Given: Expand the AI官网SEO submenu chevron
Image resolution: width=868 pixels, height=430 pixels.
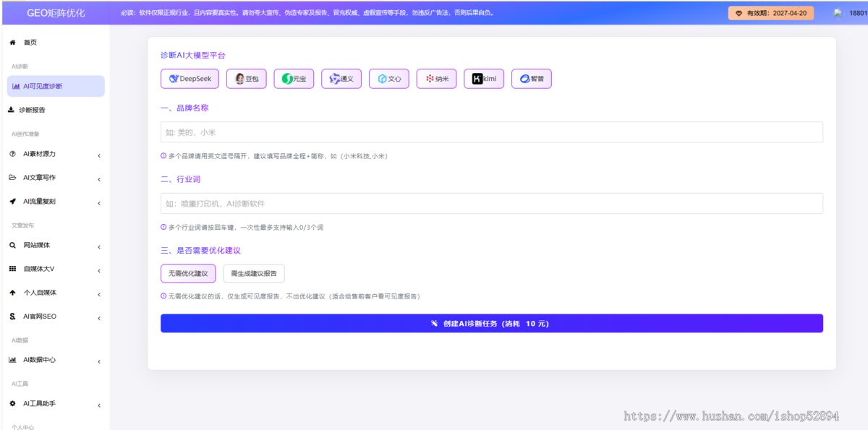Looking at the screenshot, I should (99, 318).
